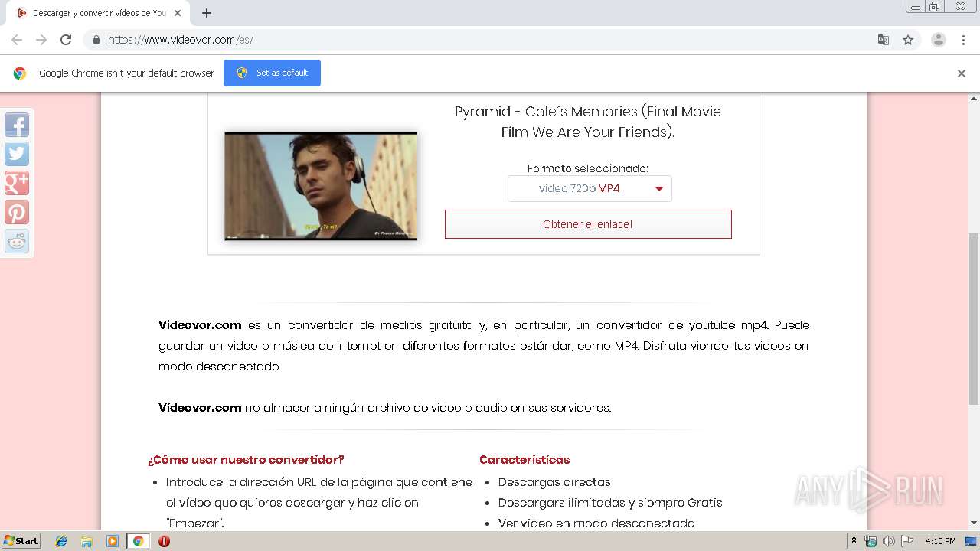
Task: Launch Internet Explorer from the taskbar
Action: (x=61, y=541)
